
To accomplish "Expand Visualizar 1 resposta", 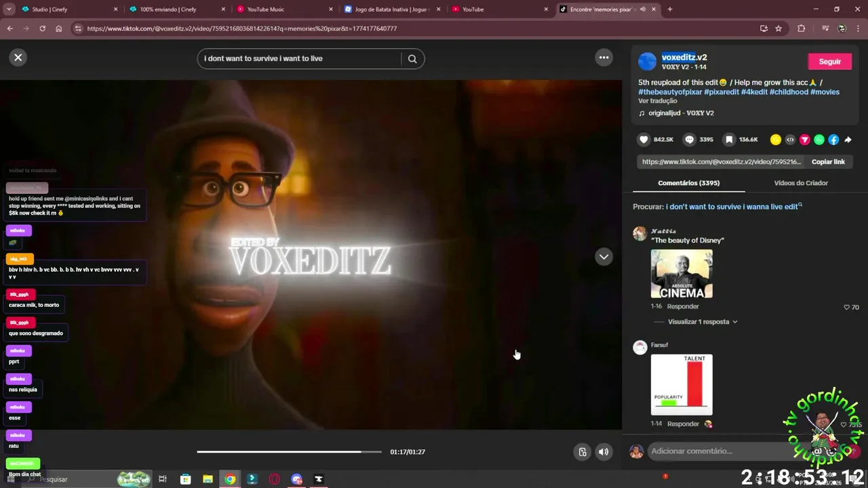I will pos(703,322).
